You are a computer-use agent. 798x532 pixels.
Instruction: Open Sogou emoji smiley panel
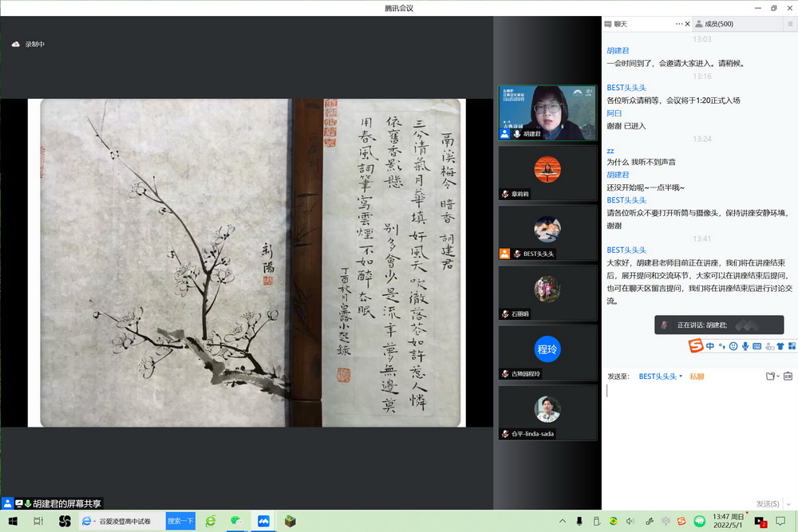[733, 346]
